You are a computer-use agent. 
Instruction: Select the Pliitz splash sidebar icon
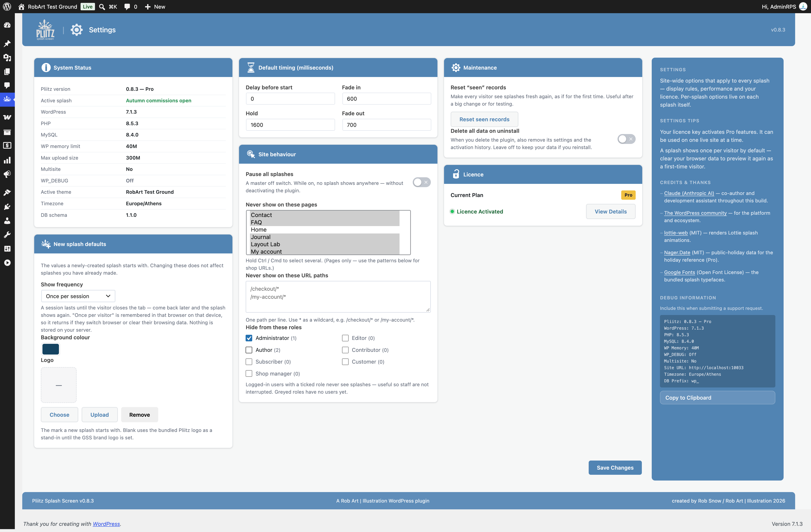click(7, 99)
